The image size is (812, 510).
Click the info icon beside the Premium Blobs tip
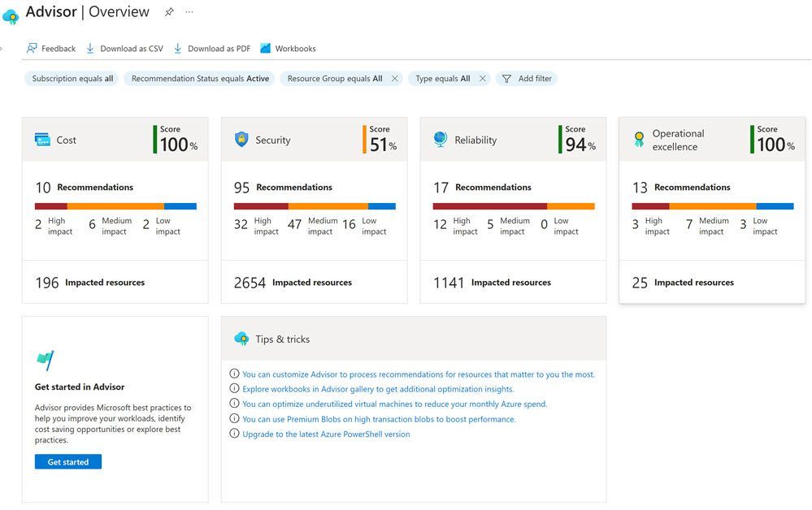coord(234,418)
